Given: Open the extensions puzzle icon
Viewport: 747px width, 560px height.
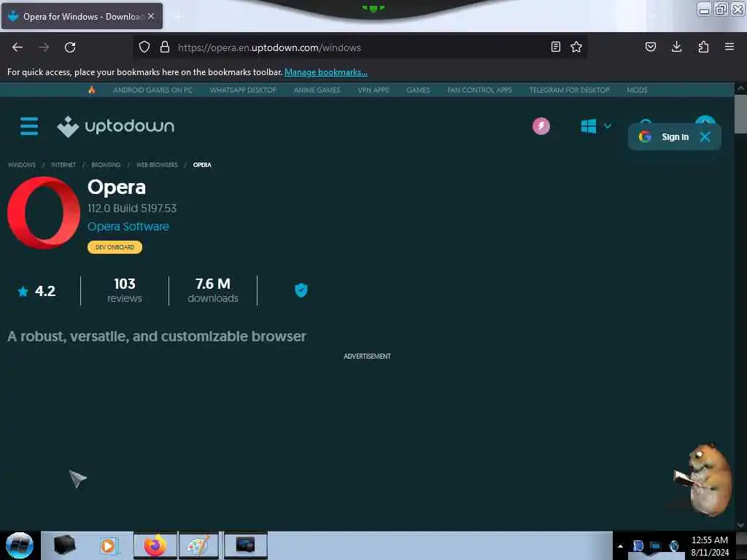Looking at the screenshot, I should tap(703, 47).
